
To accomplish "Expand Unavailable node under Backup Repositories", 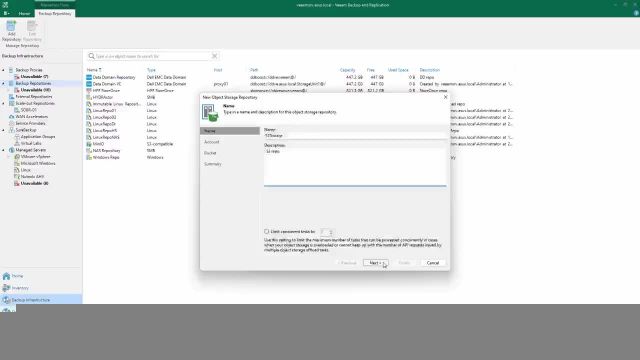I will tap(9, 90).
